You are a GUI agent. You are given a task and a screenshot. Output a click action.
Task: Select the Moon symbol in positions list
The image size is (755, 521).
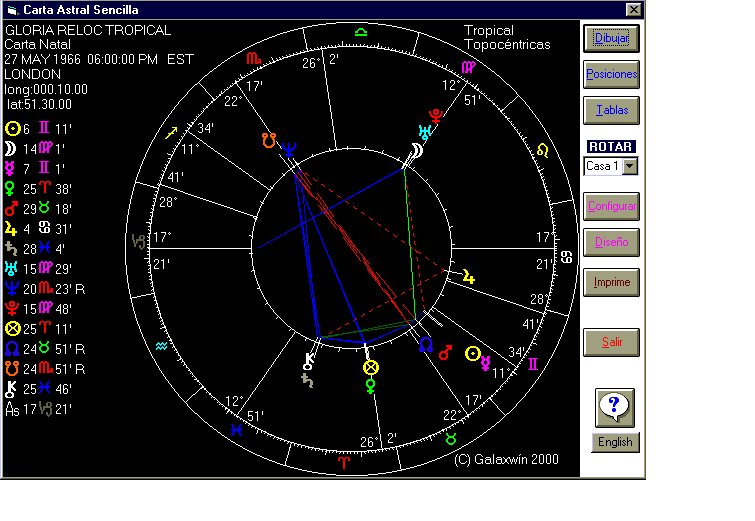(12, 148)
